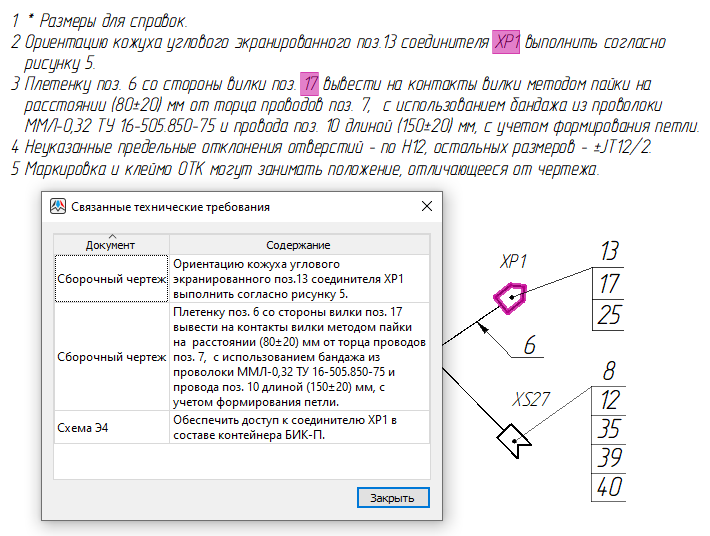Screen dimensions: 710x536
Task: Close the dialog using the X button
Action: pyautogui.click(x=426, y=206)
